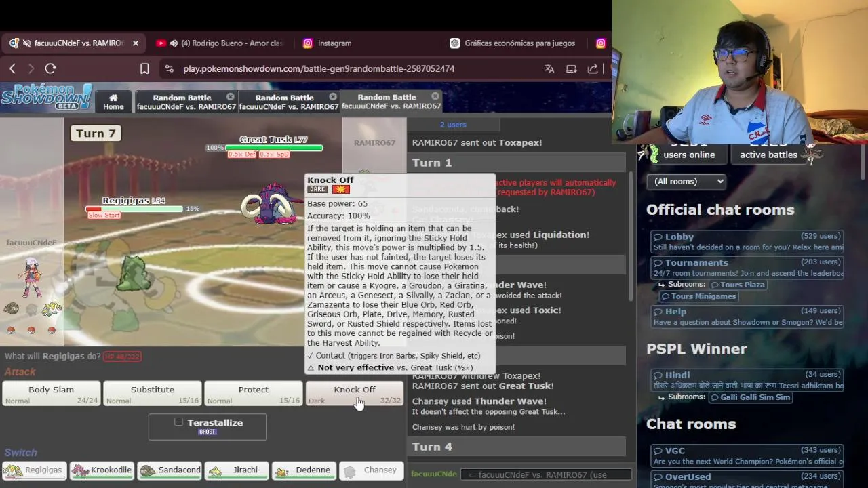Switch to Dedenne

(304, 470)
